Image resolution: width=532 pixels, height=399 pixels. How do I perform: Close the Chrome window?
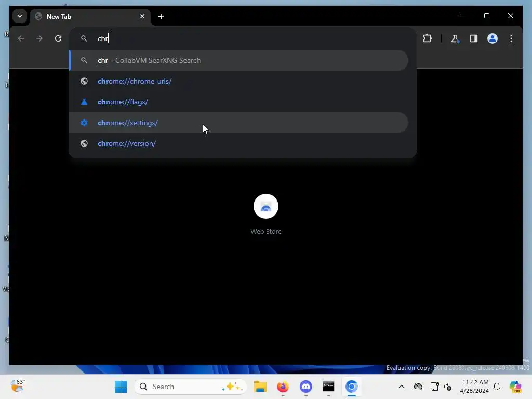pyautogui.click(x=510, y=16)
